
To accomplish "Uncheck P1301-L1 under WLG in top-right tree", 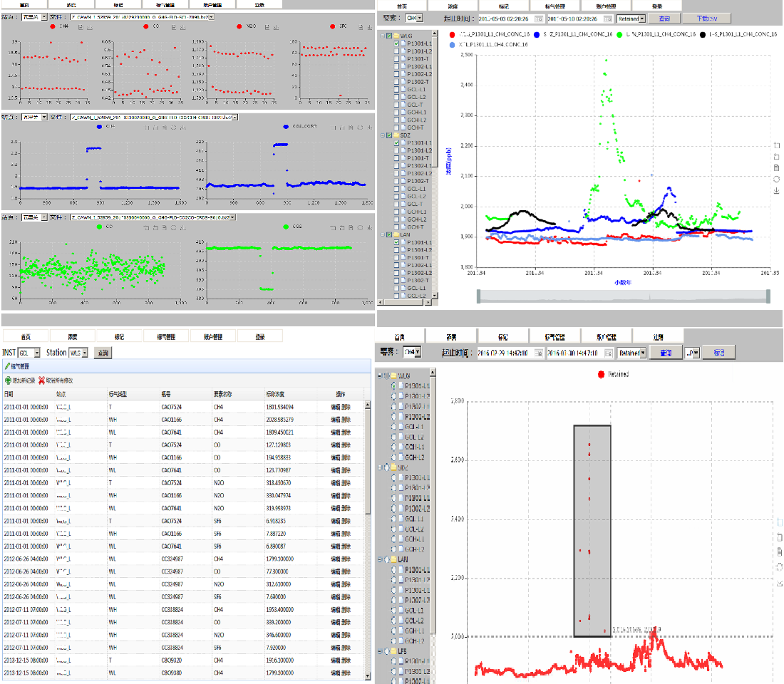I will click(x=397, y=44).
